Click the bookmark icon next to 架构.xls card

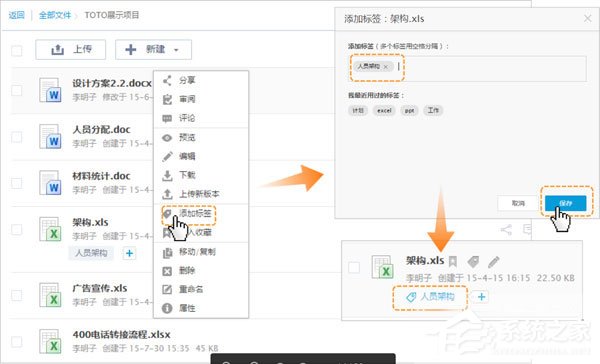click(x=453, y=261)
